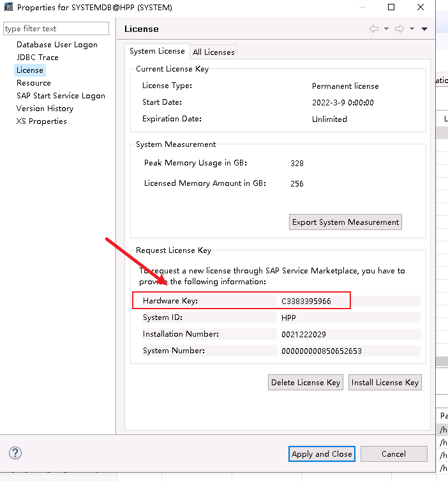This screenshot has height=481, width=448.
Task: Click the Properties window title bar icon
Action: tap(8, 8)
